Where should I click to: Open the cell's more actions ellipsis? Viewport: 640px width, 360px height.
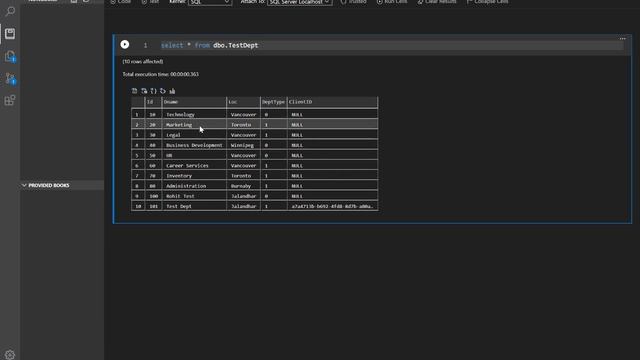click(622, 39)
